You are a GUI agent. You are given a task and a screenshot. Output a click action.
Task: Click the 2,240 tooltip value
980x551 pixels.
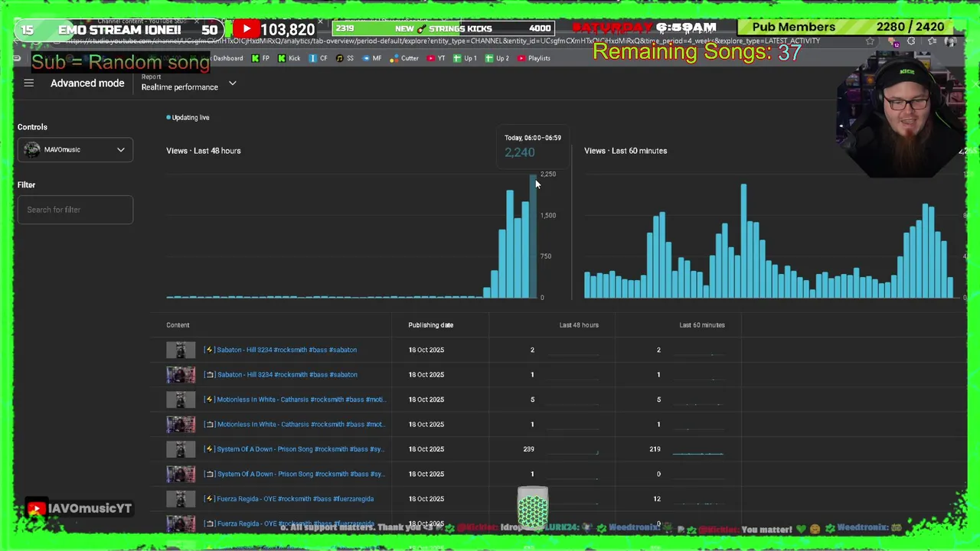pyautogui.click(x=520, y=152)
